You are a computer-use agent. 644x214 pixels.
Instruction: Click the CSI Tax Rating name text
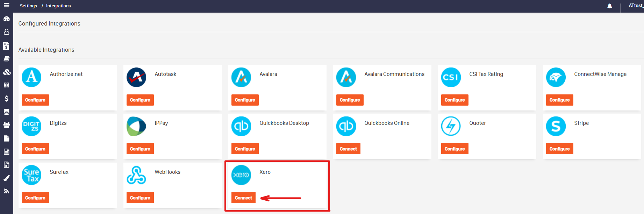486,74
